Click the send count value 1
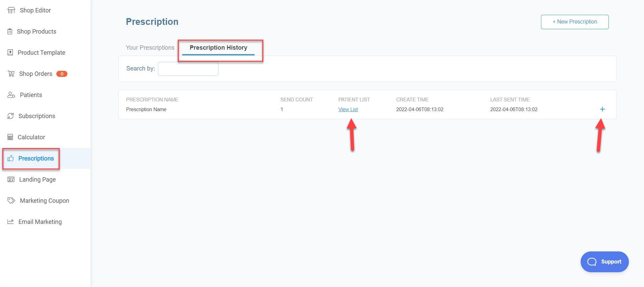The image size is (644, 287). tap(282, 109)
